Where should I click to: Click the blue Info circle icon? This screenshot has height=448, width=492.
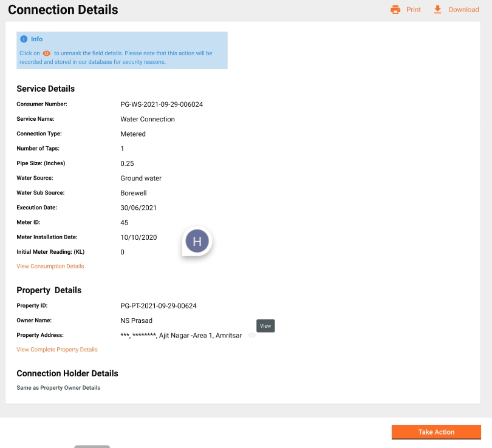click(24, 39)
